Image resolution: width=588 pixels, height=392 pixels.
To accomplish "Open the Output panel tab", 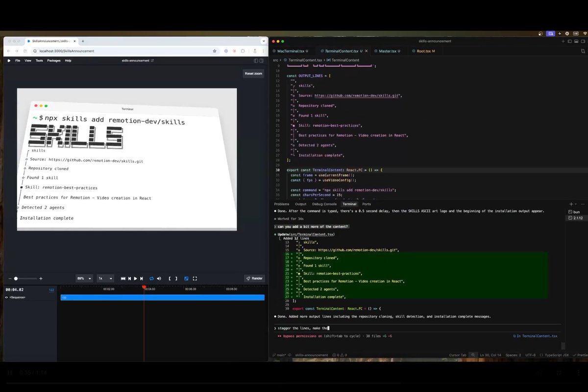I will pos(301,204).
